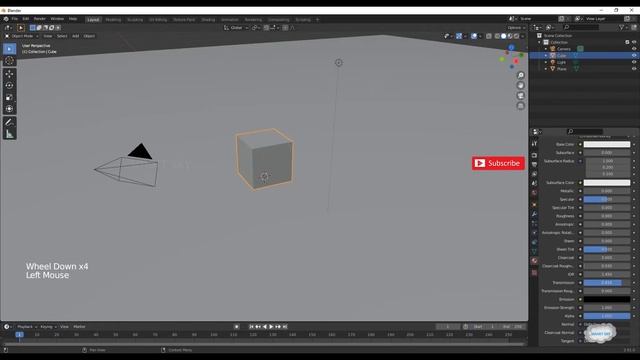Click the Blender logo menu icon

pyautogui.click(x=6, y=19)
